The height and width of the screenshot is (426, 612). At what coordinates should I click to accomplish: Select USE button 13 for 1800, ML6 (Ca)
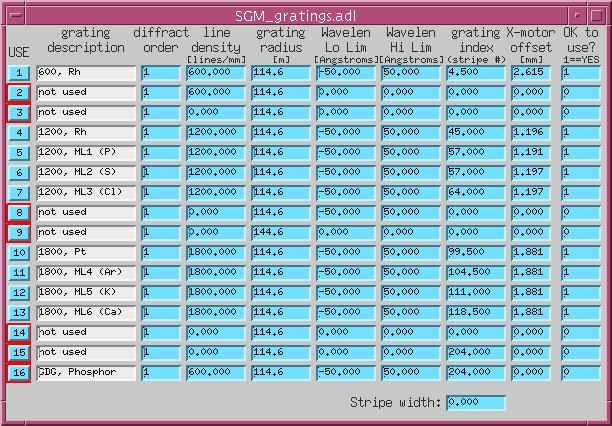(x=19, y=313)
